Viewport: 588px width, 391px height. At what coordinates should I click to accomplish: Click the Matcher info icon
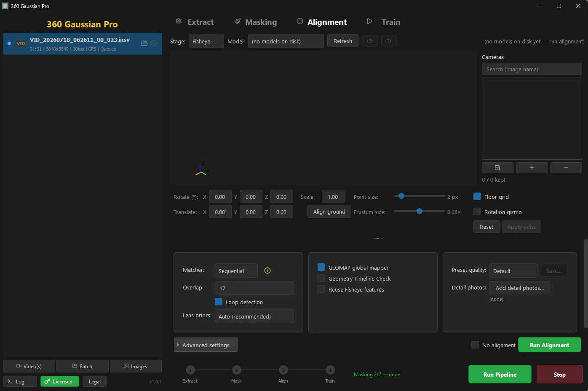[x=267, y=270]
